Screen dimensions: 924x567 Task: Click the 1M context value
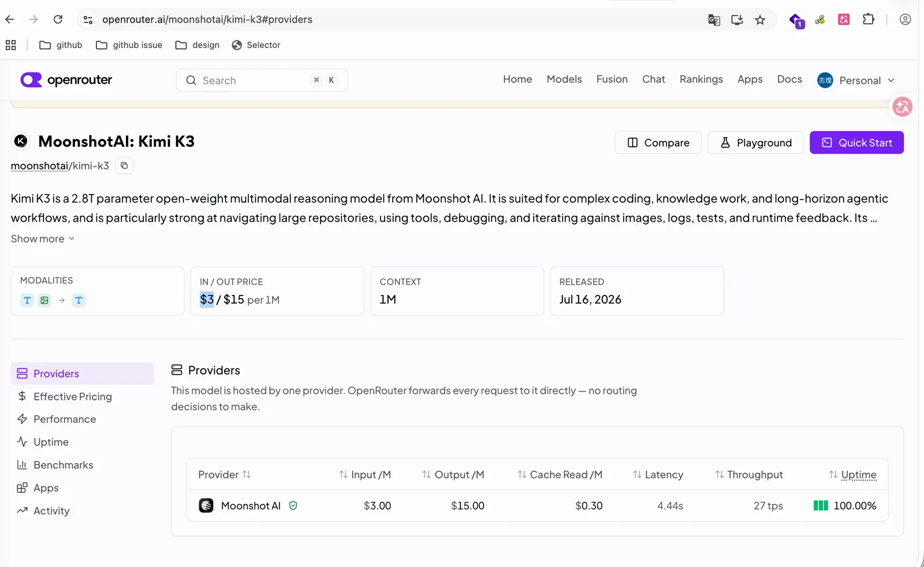(388, 300)
